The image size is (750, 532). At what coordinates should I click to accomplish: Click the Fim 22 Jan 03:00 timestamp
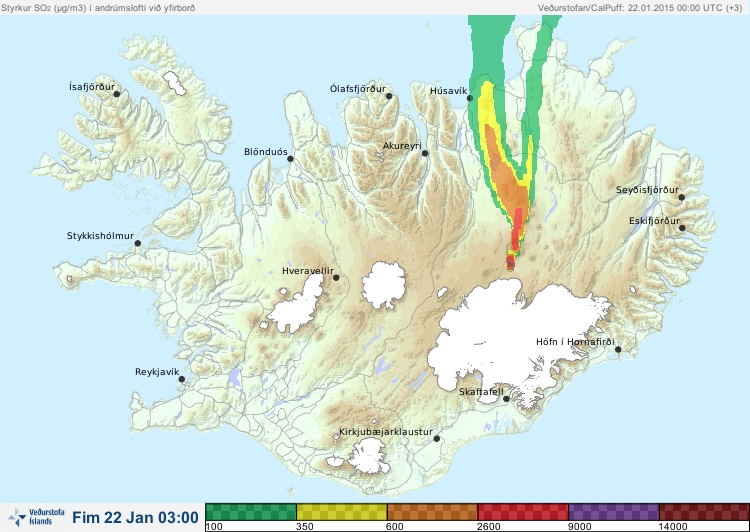point(135,517)
